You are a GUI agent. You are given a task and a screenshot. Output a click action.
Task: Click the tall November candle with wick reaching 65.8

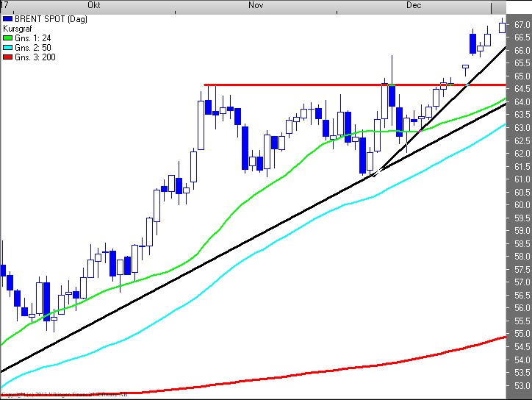(392, 95)
